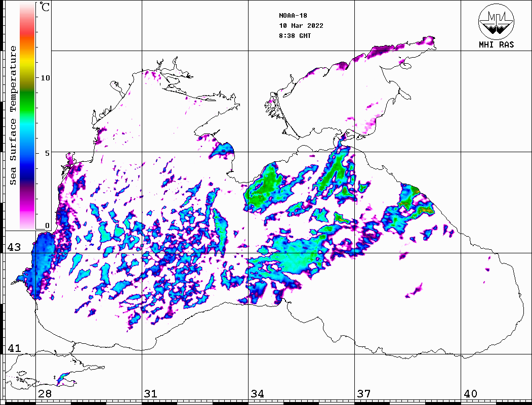The width and height of the screenshot is (532, 405).
Task: Click the °C unit label
Action: click(45, 7)
